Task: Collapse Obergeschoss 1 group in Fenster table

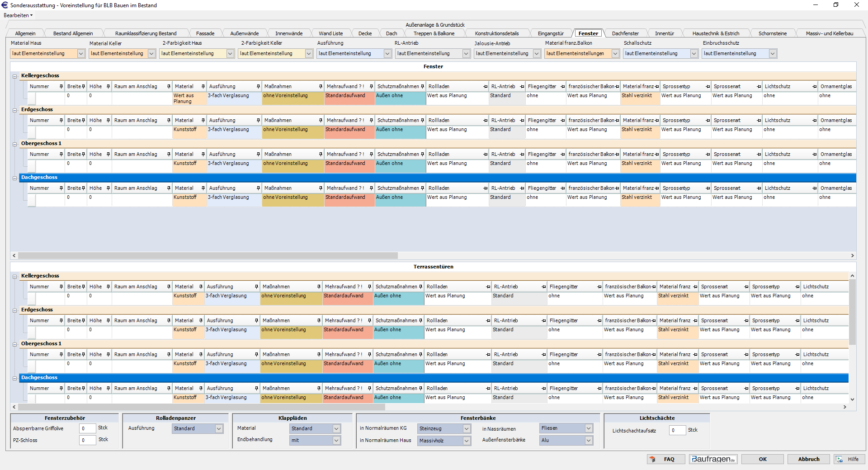Action: pos(14,144)
